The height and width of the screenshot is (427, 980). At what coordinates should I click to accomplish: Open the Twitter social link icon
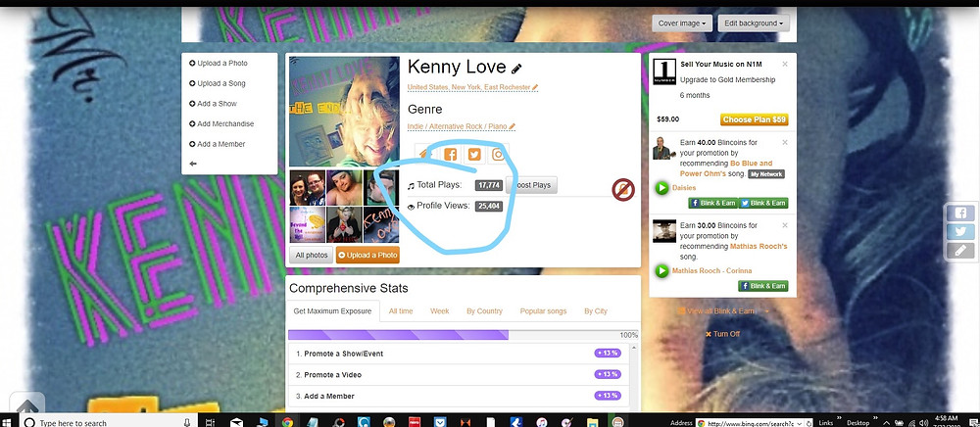point(474,154)
